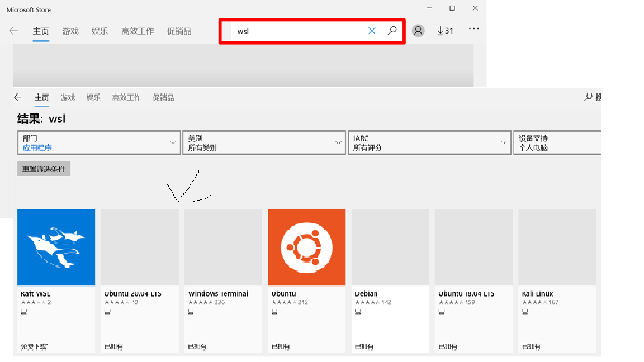Open the three-dot more menu
Viewport: 644px width, 362px height.
click(473, 28)
